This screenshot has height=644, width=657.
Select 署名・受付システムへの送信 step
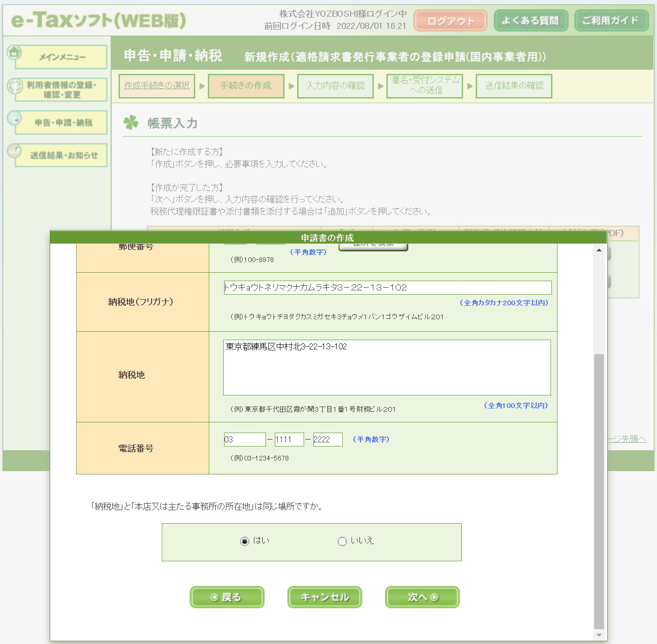[x=425, y=86]
